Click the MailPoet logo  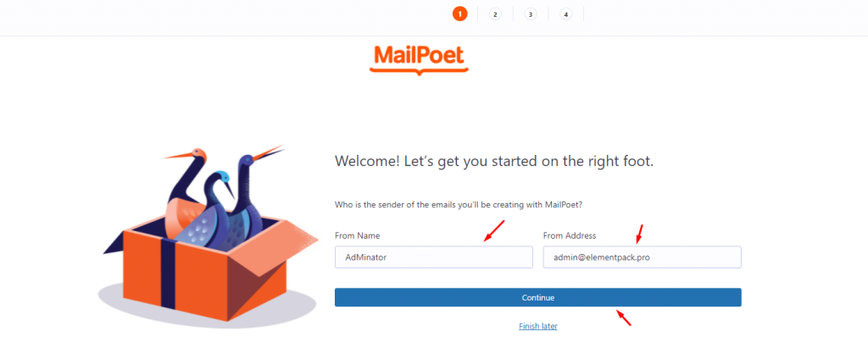pyautogui.click(x=419, y=58)
